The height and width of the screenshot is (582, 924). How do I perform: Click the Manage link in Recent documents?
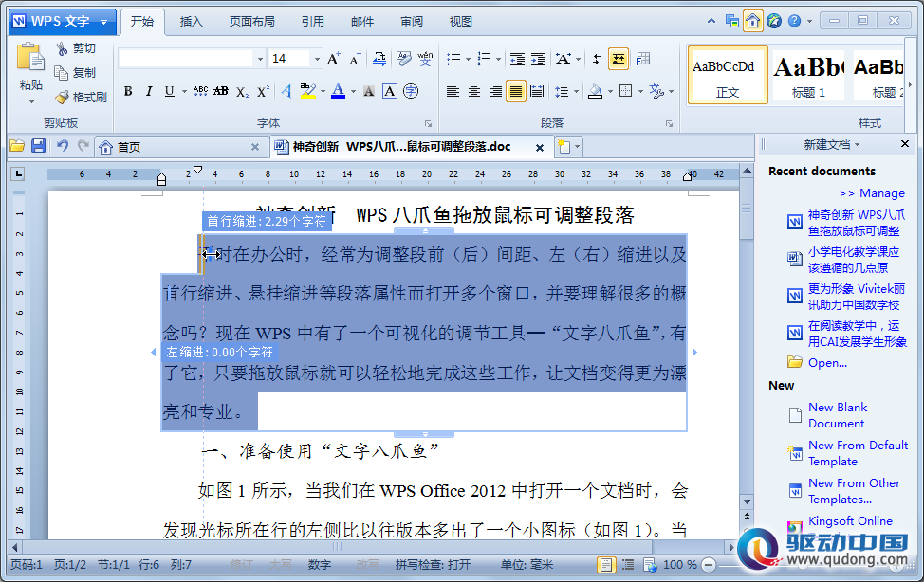coord(881,193)
